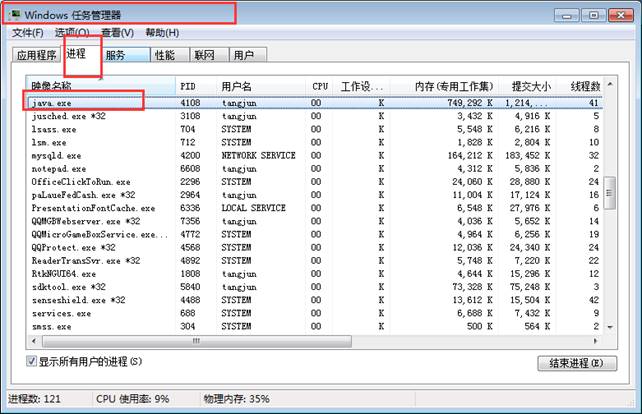Select the mysqld.exe process
The height and width of the screenshot is (414, 642).
point(314,156)
